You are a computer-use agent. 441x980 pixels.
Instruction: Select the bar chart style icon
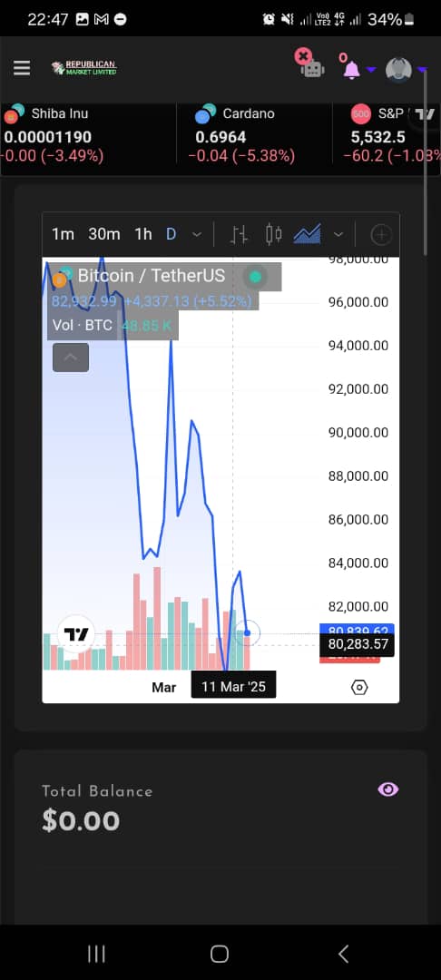(238, 235)
